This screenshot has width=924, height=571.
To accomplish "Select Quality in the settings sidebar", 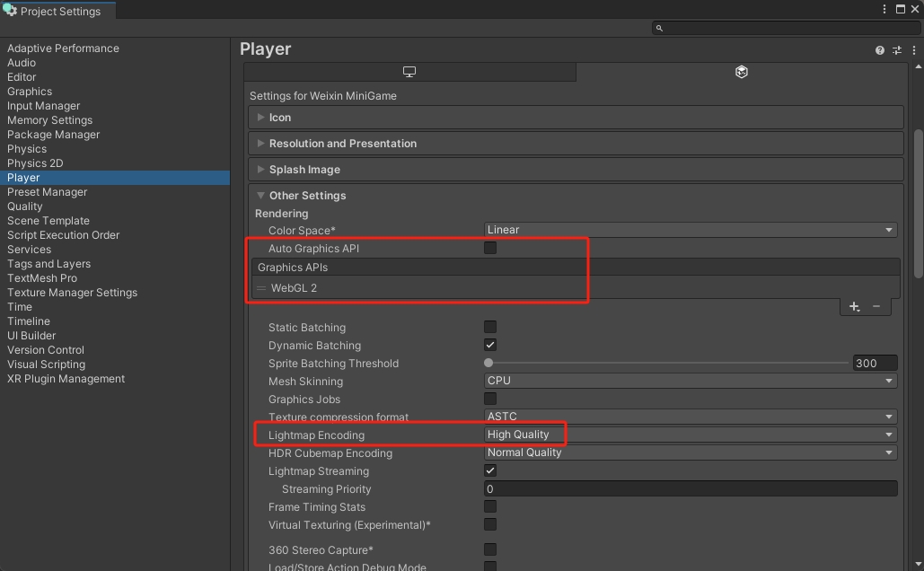I will coord(25,206).
